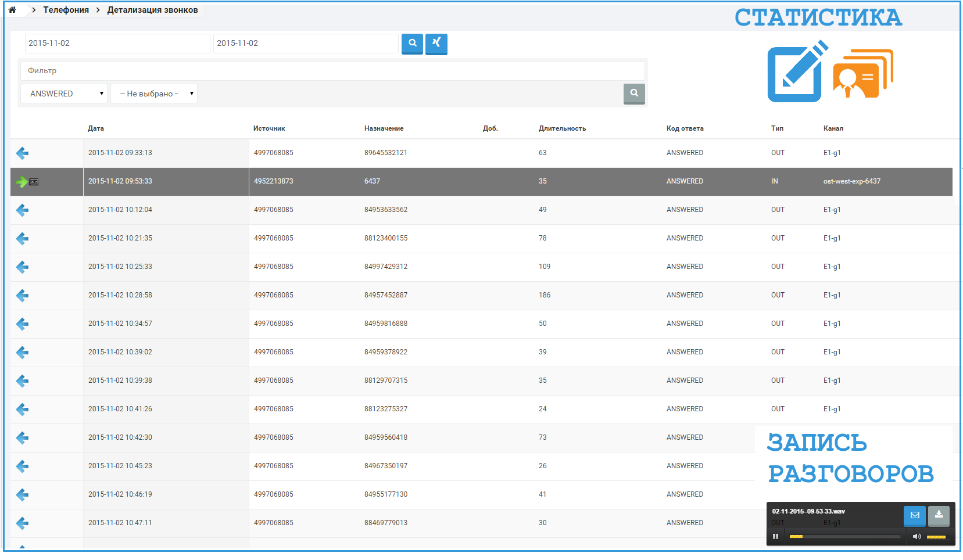Image resolution: width=963 pixels, height=560 pixels.
Task: Click the blue date-range search button
Action: click(412, 44)
